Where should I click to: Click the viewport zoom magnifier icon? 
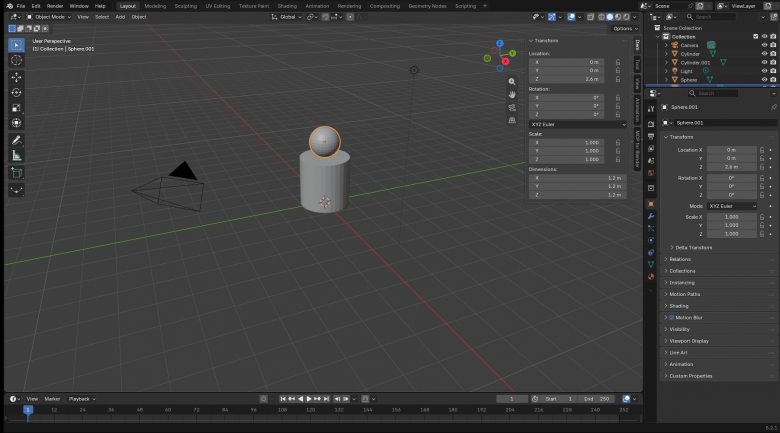pos(512,82)
